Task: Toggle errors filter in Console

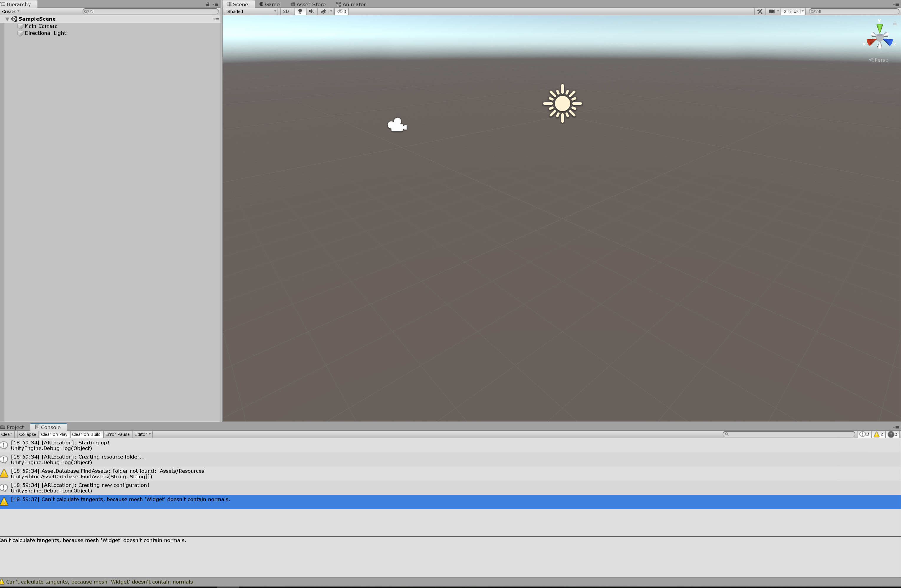Action: pyautogui.click(x=892, y=434)
